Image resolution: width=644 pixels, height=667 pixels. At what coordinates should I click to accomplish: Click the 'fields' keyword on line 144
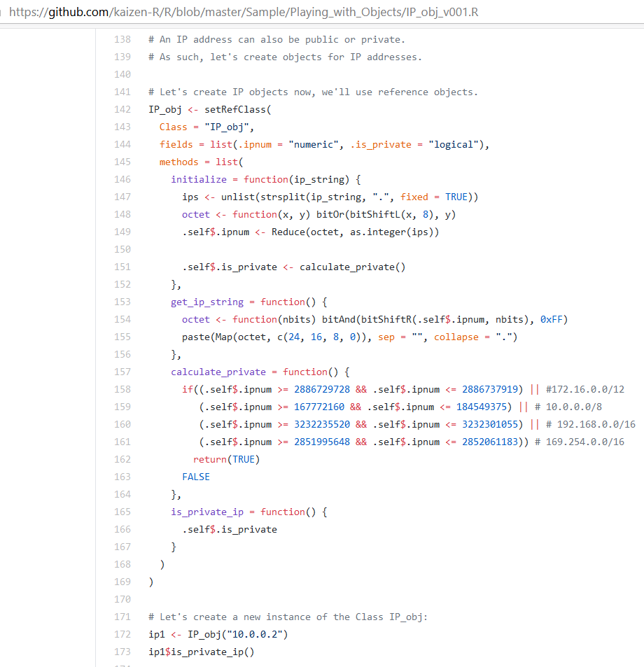[x=176, y=144]
